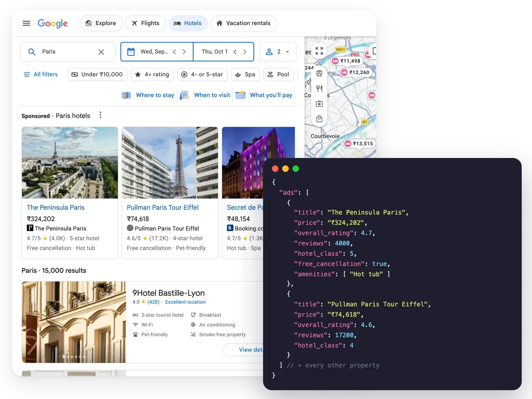Click the lone hotel pin icon on map
The height and width of the screenshot is (399, 532).
(x=372, y=96)
